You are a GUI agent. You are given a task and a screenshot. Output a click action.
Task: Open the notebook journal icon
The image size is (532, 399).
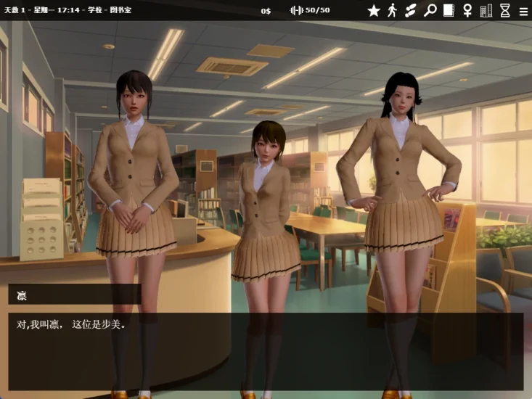coord(449,10)
